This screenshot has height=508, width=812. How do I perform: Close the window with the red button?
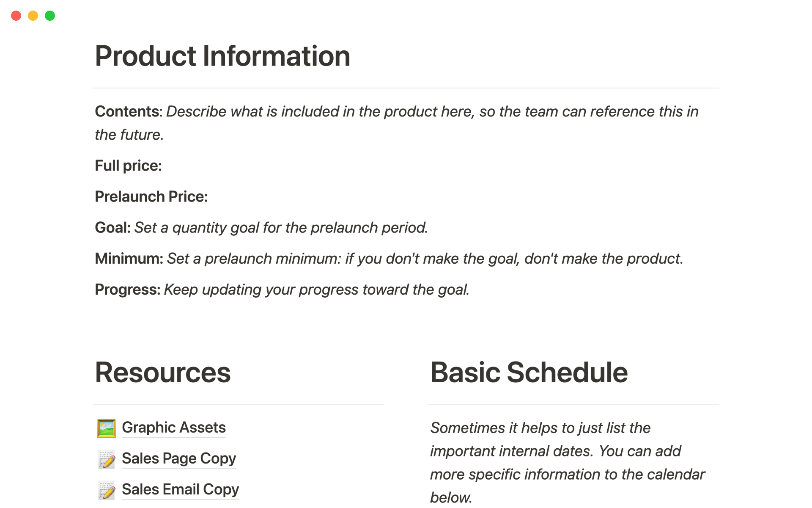tap(16, 16)
